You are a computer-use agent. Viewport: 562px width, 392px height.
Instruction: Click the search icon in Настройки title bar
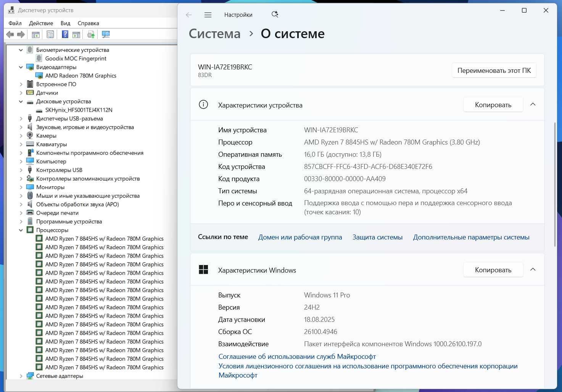[x=275, y=14]
